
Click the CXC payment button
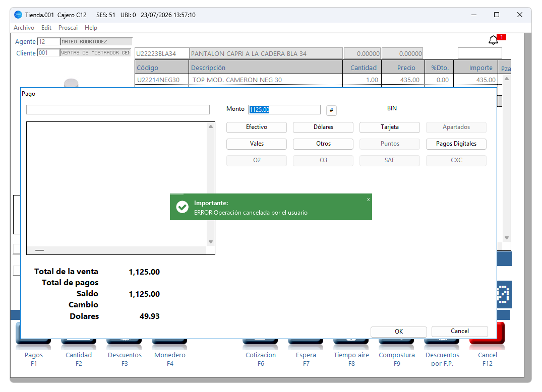(456, 160)
